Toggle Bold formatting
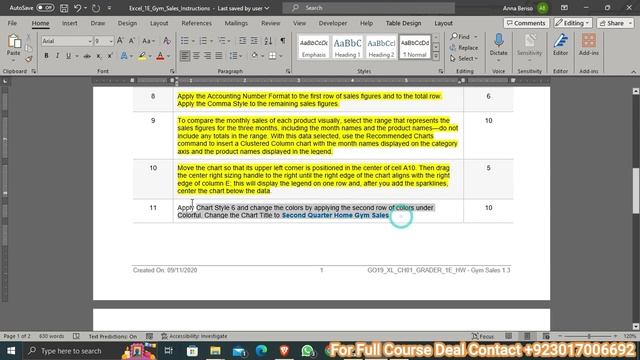The height and width of the screenshot is (360, 640). (46, 56)
